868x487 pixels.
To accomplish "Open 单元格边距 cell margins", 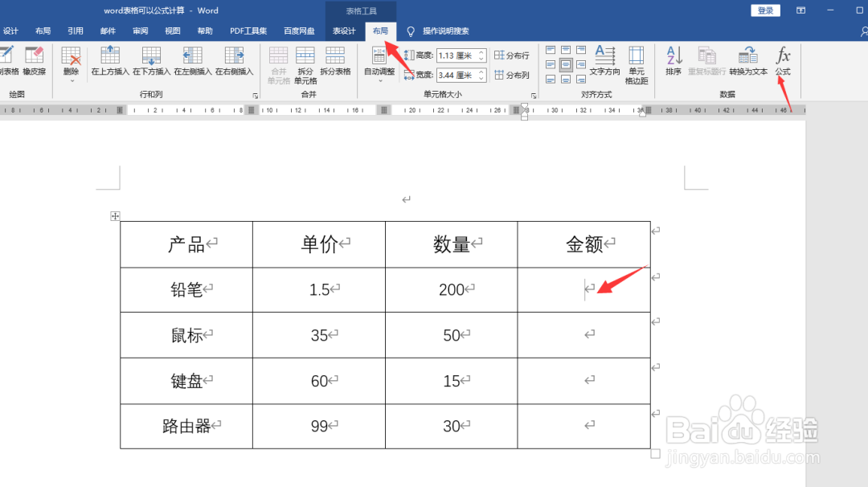I will (636, 65).
